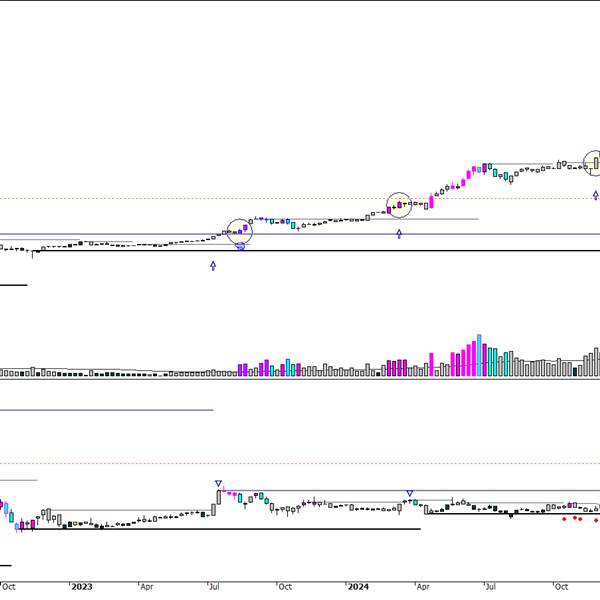Click the blue down-triangle above July 2023 lower-panel candle
Image resolution: width=600 pixels, height=600 pixels.
point(218,484)
